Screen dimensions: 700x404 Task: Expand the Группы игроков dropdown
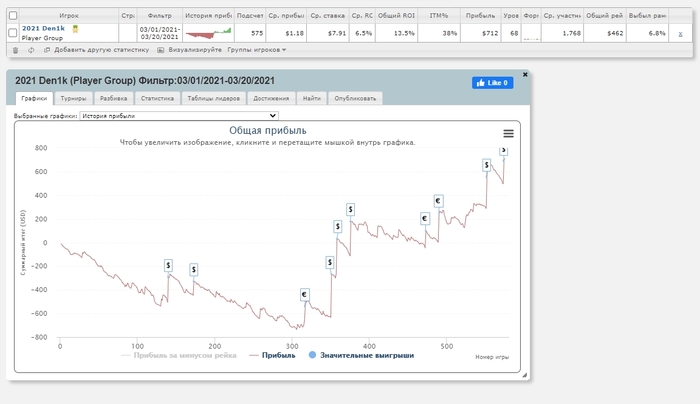(x=257, y=50)
